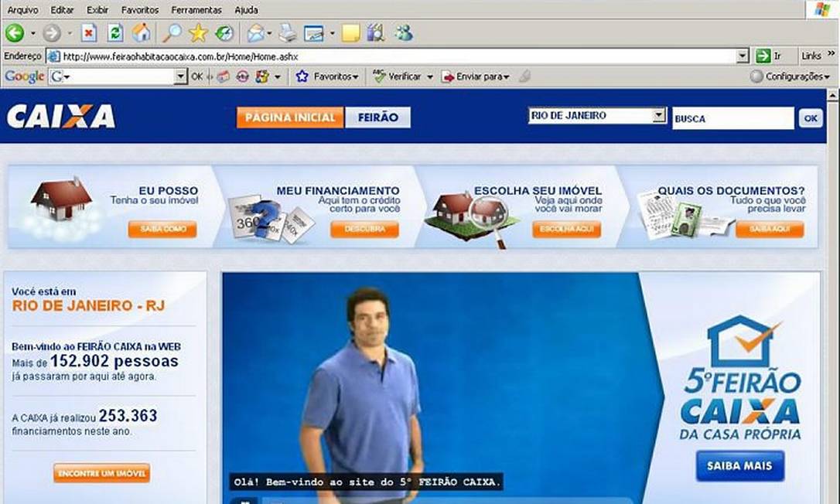
Task: Open the Mail envelope icon
Action: point(255,33)
